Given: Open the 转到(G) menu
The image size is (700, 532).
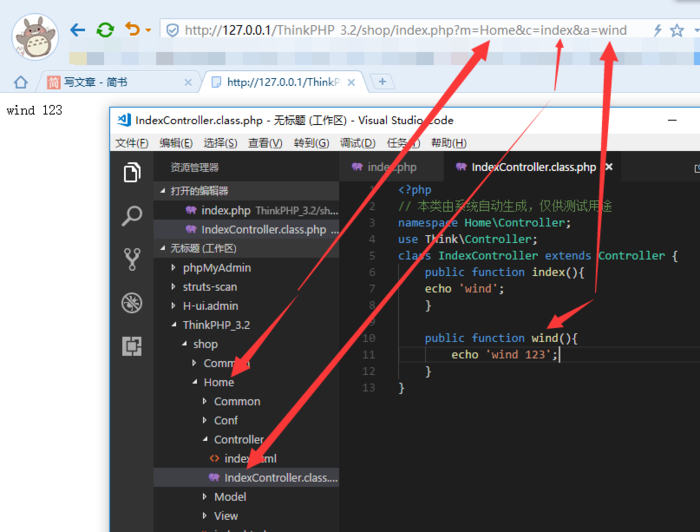Looking at the screenshot, I should coord(312,143).
